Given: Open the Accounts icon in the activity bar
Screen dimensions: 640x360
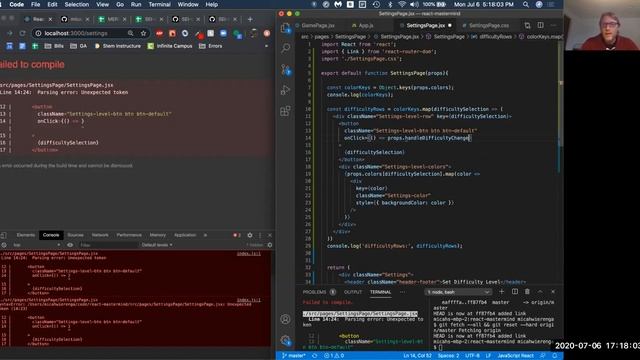Looking at the screenshot, I should (285, 319).
